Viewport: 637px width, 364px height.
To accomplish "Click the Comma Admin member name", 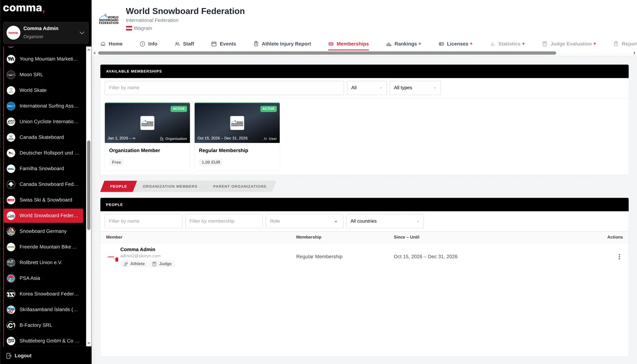I will point(138,249).
